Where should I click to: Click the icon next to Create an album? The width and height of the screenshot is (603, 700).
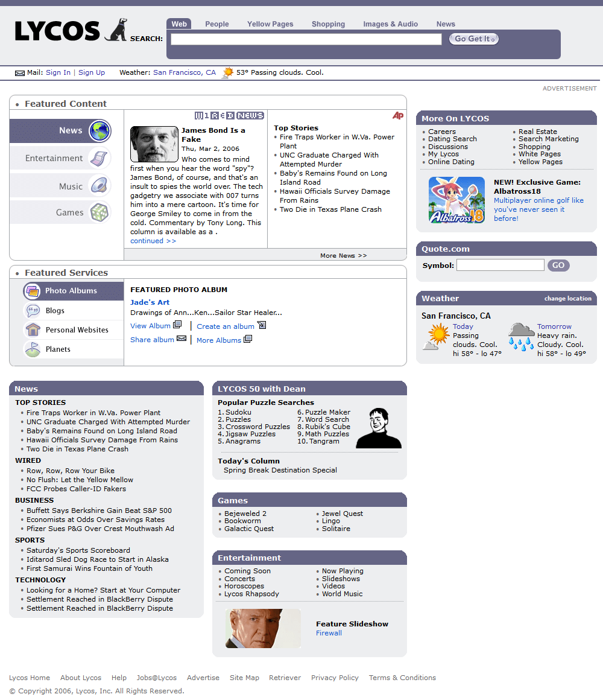pyautogui.click(x=262, y=325)
